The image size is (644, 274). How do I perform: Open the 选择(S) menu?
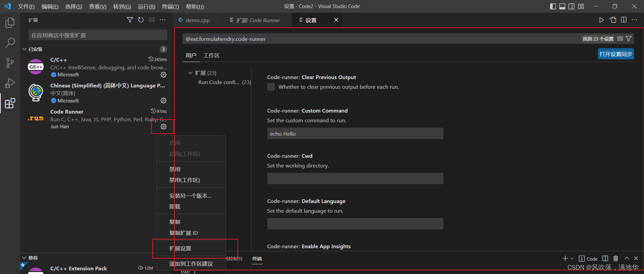tap(73, 6)
